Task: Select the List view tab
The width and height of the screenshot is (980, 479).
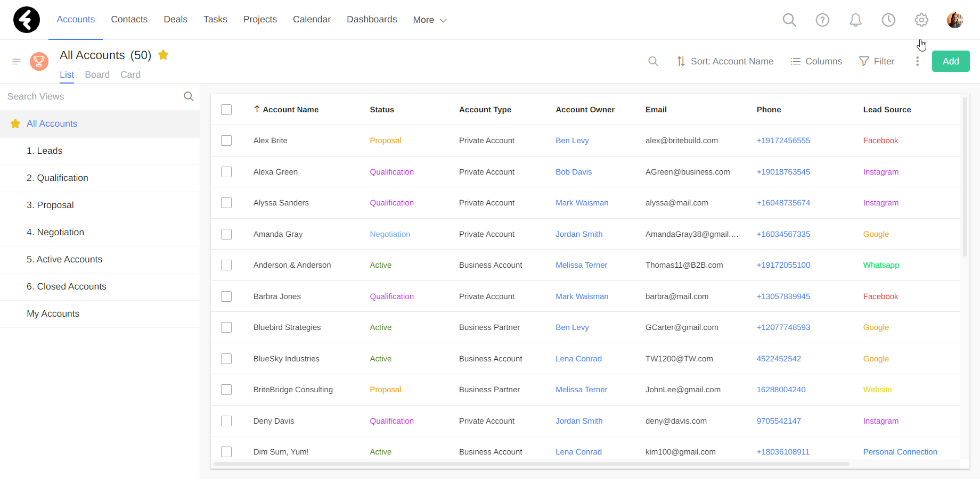Action: click(67, 75)
